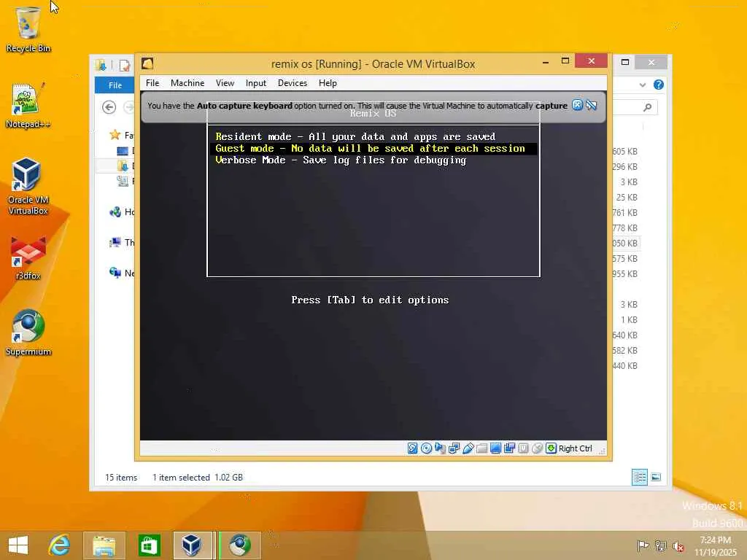Screen dimensions: 747x560
Task: Select the Homegroup item in navigation pane
Action: click(x=122, y=212)
